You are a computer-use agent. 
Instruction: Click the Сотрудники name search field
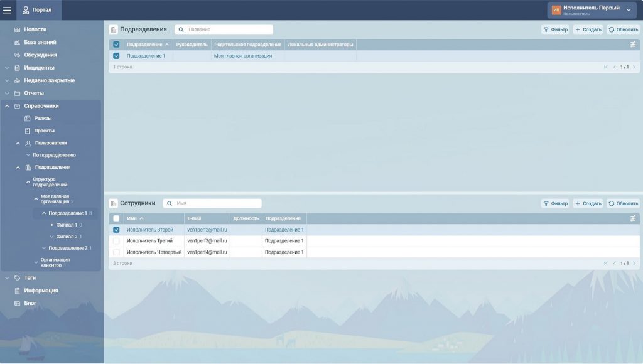coord(217,203)
